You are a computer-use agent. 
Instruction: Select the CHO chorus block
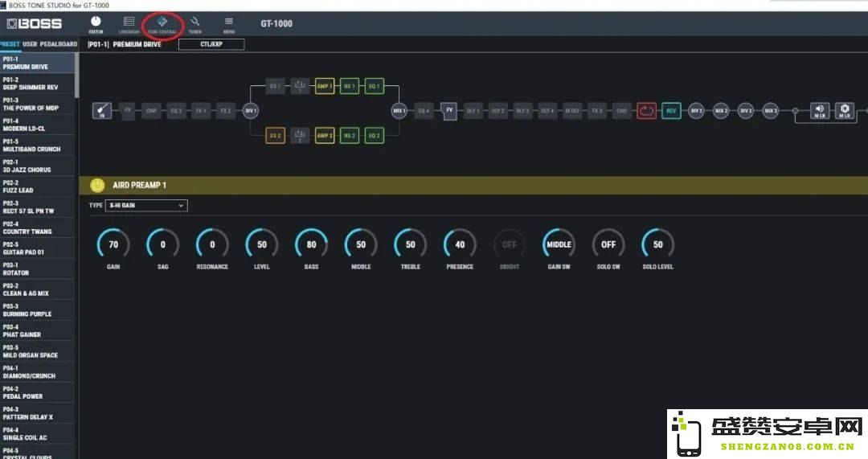pyautogui.click(x=621, y=111)
